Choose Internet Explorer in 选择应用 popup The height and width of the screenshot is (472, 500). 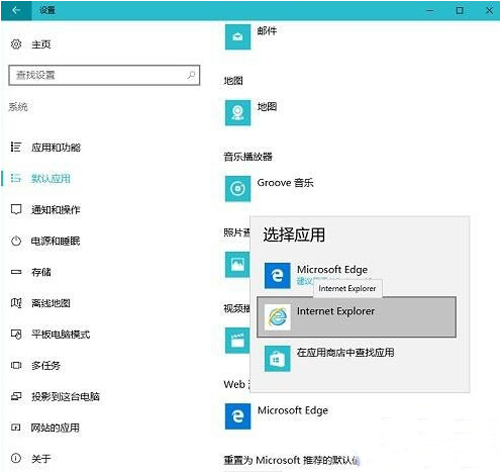point(357,317)
